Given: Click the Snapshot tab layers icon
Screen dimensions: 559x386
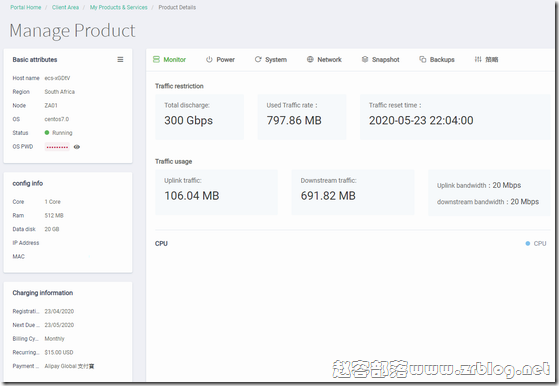Looking at the screenshot, I should (x=365, y=60).
